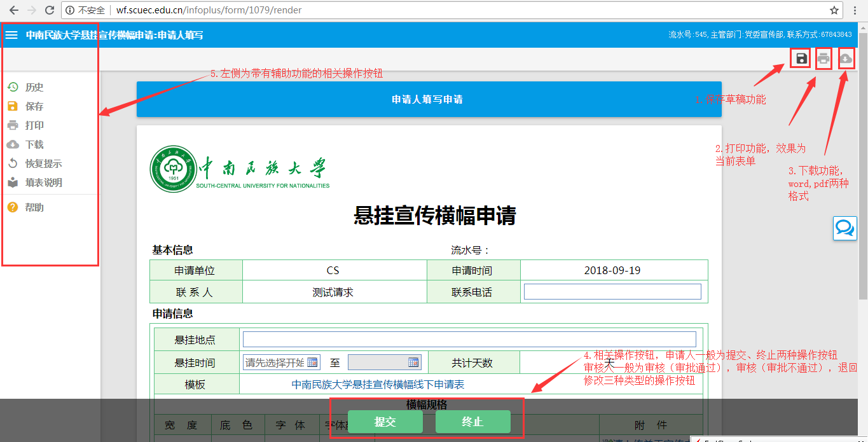Click the 共计天数 label cell
This screenshot has width=868, height=442.
pyautogui.click(x=474, y=363)
